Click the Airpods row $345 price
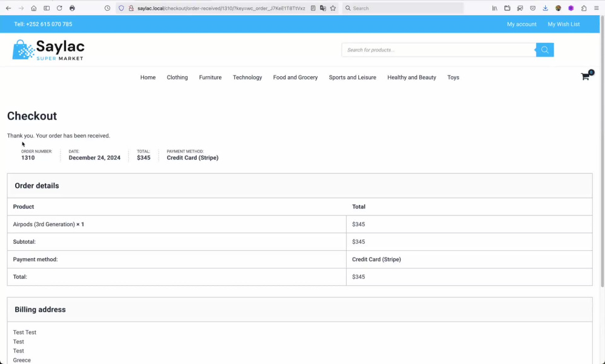The height and width of the screenshot is (364, 605). tap(358, 224)
